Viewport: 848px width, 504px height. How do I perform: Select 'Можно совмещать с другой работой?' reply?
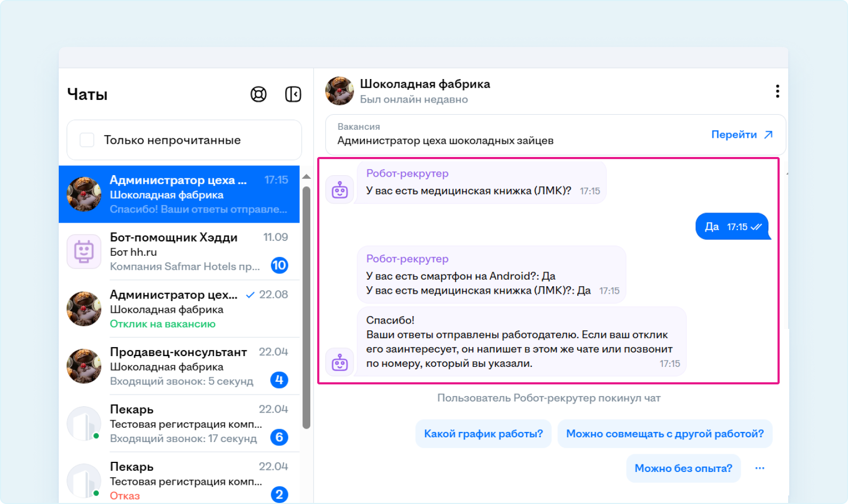pyautogui.click(x=665, y=434)
